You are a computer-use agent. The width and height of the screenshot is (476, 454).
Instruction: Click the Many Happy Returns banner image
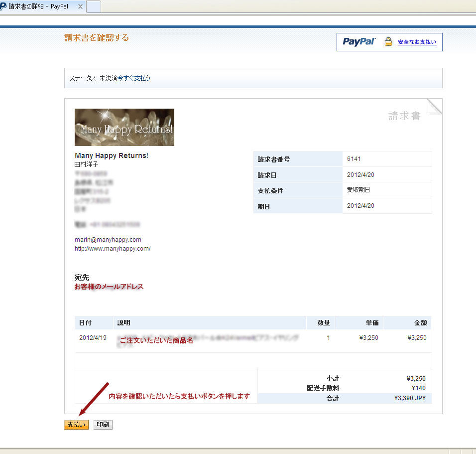point(124,127)
